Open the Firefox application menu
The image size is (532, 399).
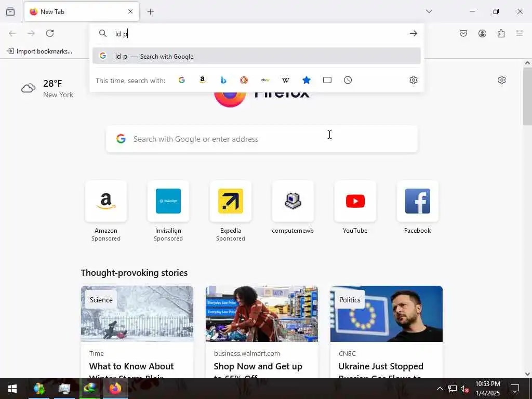coord(520,33)
